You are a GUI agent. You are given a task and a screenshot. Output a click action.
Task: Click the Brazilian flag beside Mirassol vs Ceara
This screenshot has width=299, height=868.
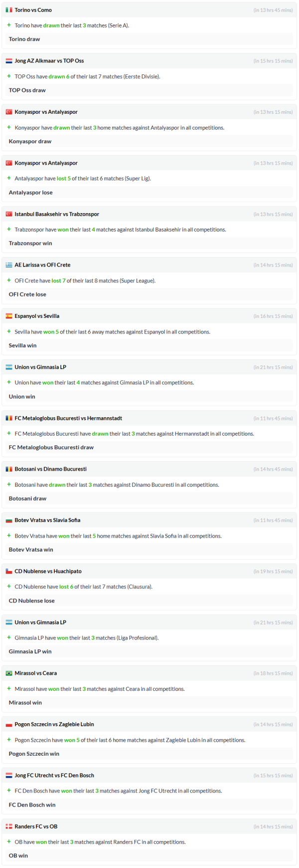pos(9,673)
